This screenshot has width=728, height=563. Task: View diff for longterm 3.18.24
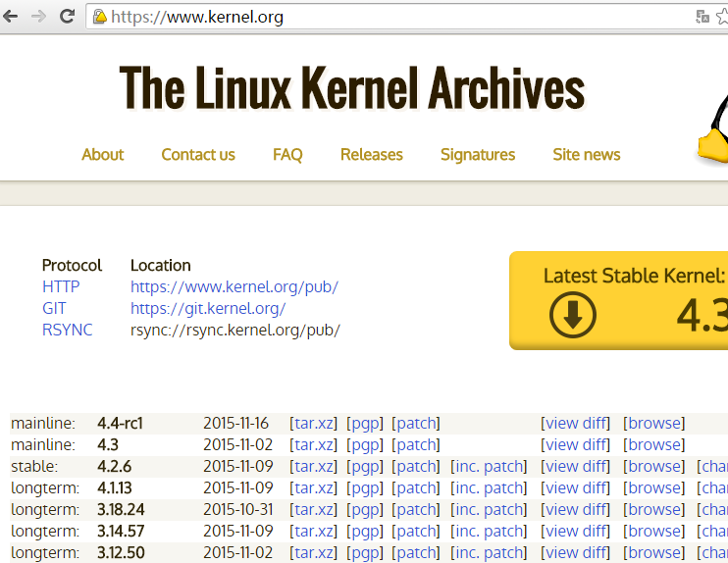coord(575,510)
